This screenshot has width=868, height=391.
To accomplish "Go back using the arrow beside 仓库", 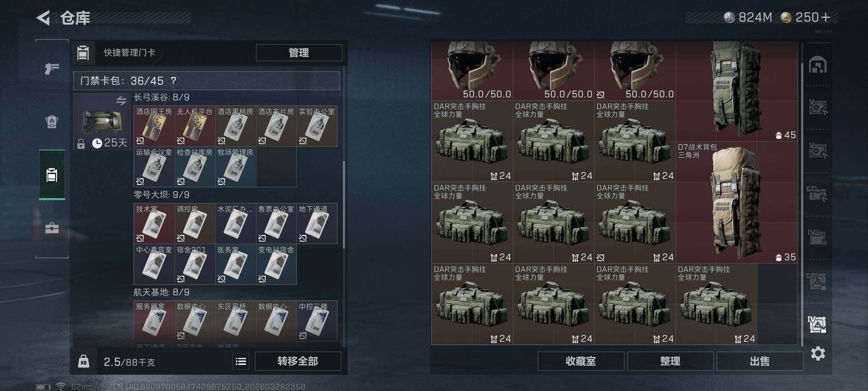I will click(43, 18).
